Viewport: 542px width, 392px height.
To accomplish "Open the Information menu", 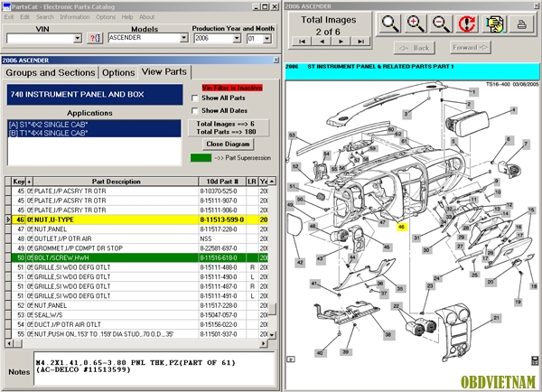I will tap(75, 17).
